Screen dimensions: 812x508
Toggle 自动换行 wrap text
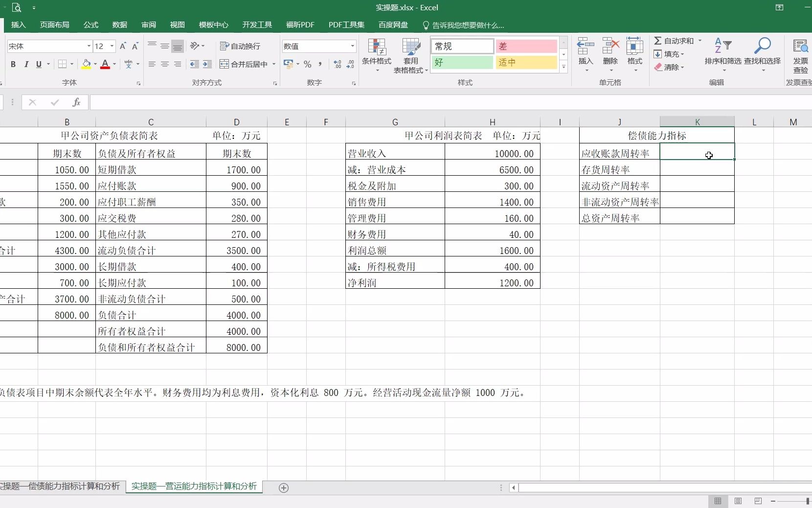tap(240, 46)
